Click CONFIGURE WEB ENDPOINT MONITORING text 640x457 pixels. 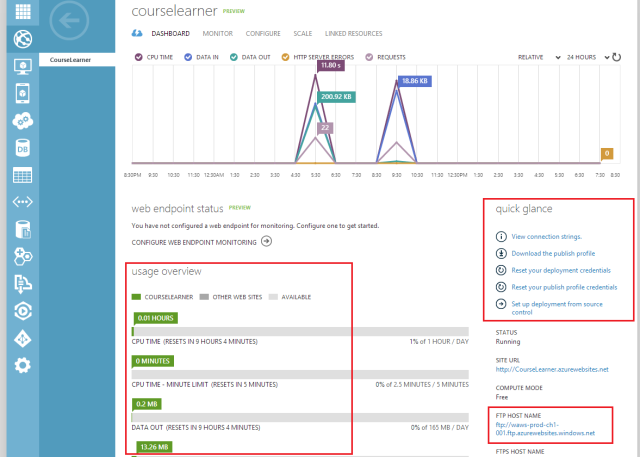coord(194,242)
